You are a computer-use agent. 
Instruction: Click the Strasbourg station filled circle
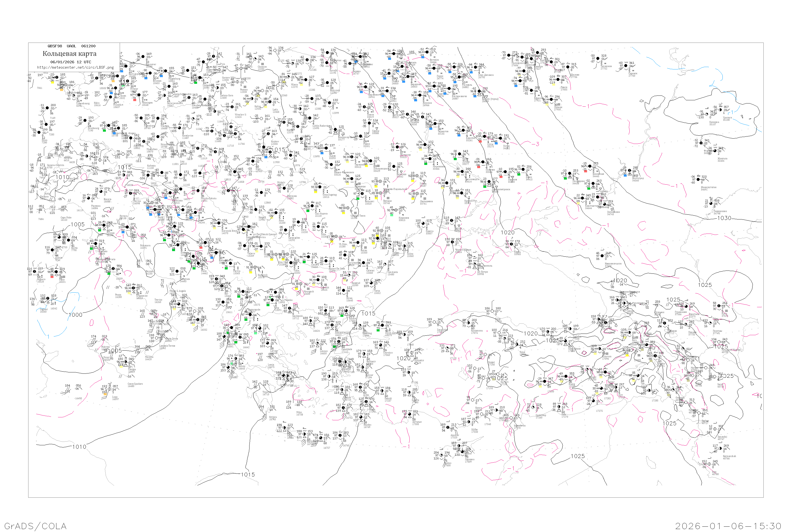pyautogui.click(x=85, y=120)
